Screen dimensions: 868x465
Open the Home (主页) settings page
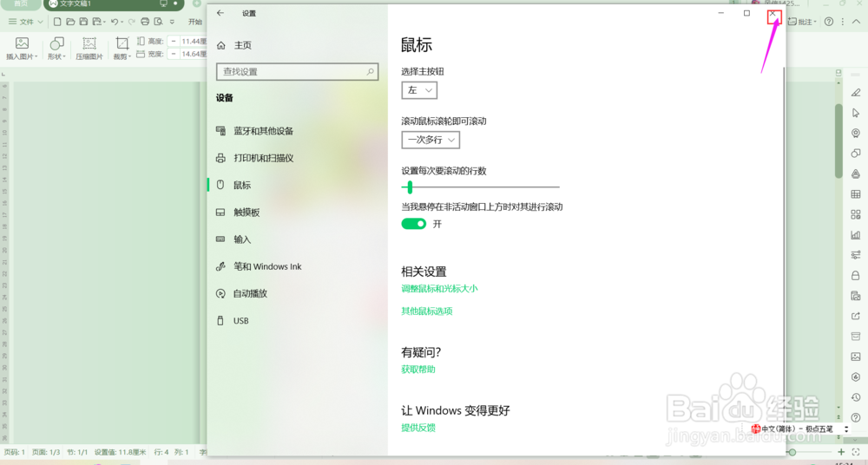coord(233,45)
